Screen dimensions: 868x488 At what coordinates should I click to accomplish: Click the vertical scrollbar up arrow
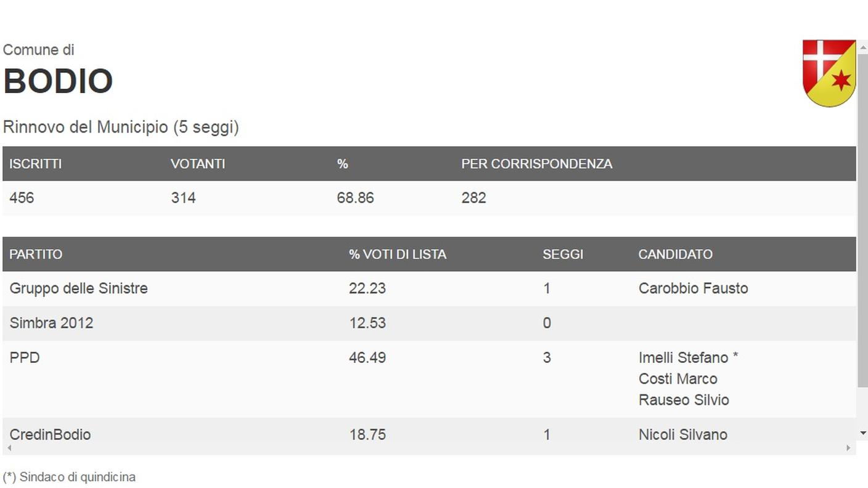tap(862, 46)
